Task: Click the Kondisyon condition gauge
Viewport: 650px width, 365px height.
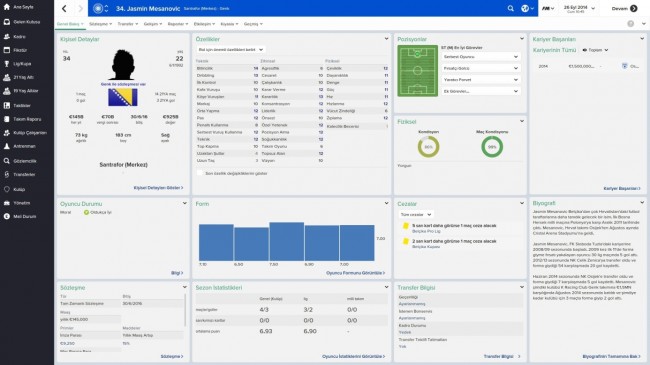Action: [428, 147]
